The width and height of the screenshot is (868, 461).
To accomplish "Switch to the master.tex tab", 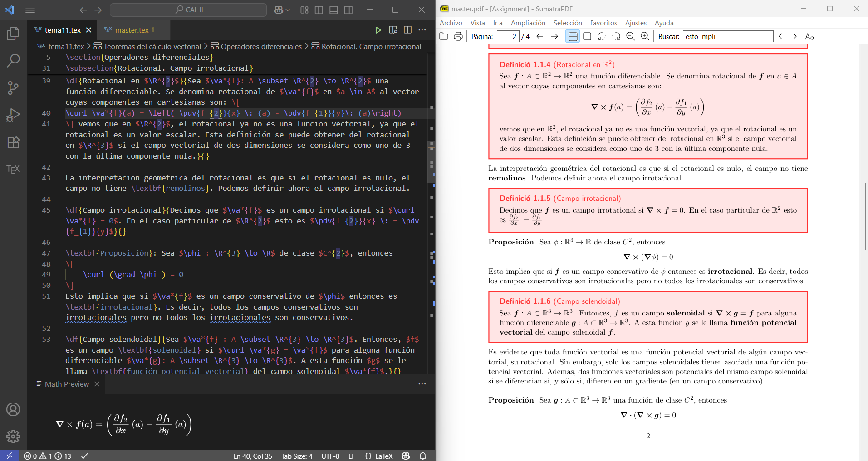I will pos(134,30).
